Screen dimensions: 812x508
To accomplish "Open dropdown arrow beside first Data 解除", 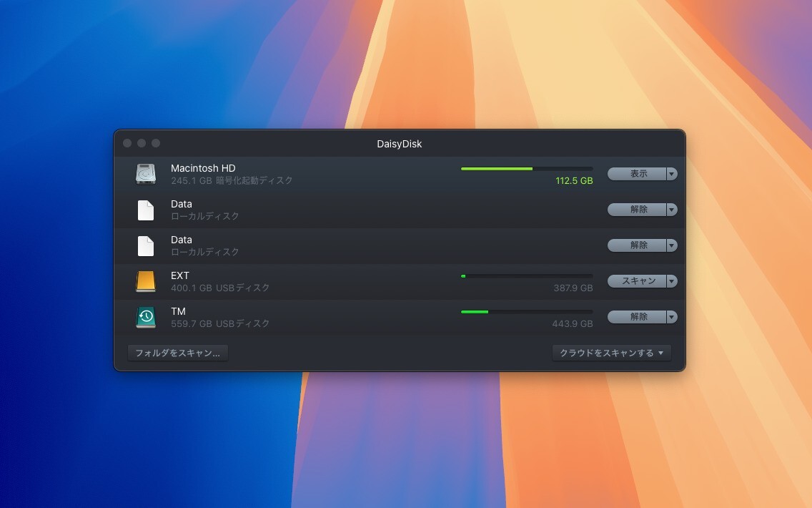I will click(672, 210).
